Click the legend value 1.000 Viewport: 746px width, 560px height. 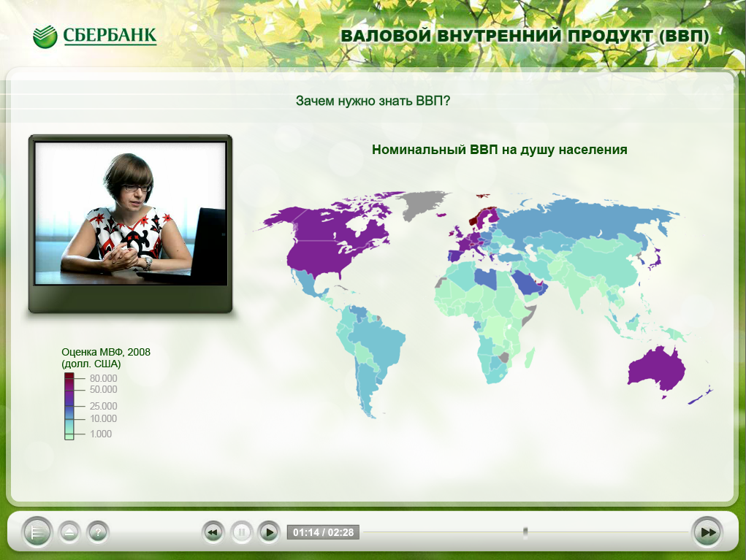pos(101,434)
